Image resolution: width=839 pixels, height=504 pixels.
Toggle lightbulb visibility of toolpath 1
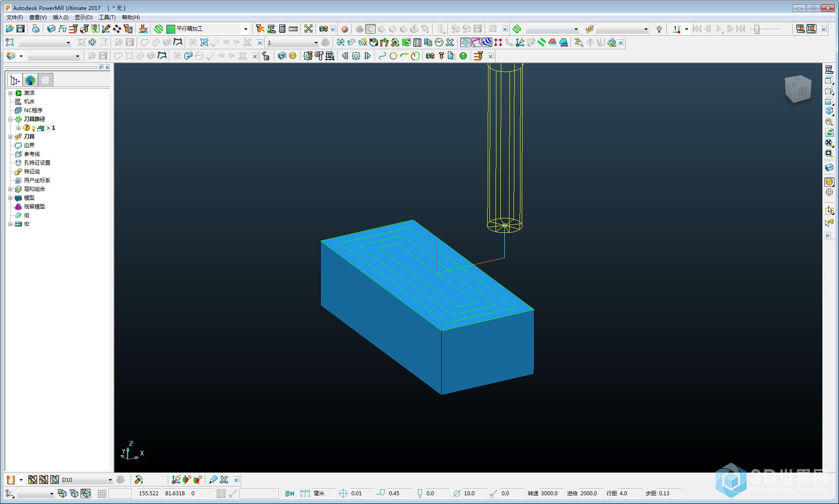pos(34,128)
